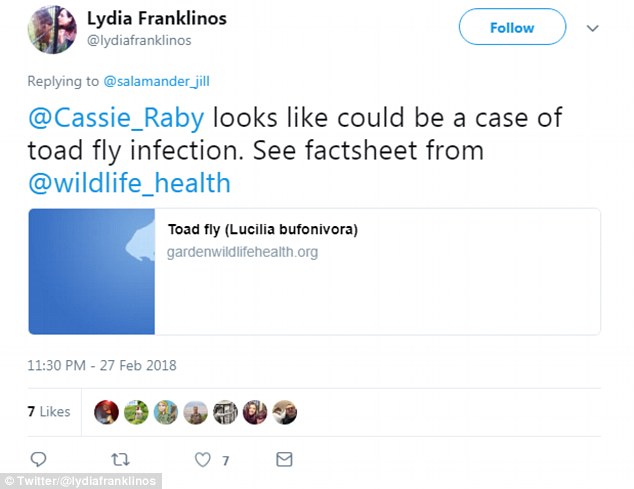
Task: Retweet this tweet
Action: [119, 459]
